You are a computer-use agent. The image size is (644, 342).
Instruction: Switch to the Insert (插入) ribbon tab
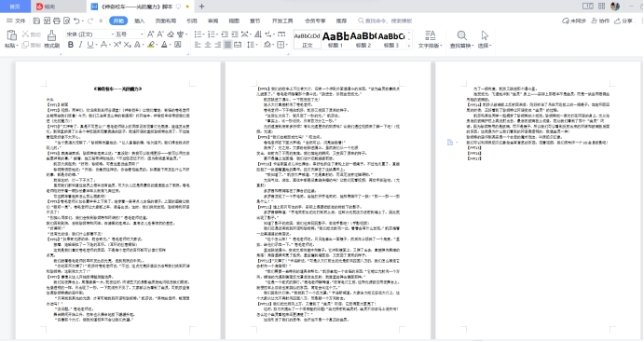click(x=140, y=21)
